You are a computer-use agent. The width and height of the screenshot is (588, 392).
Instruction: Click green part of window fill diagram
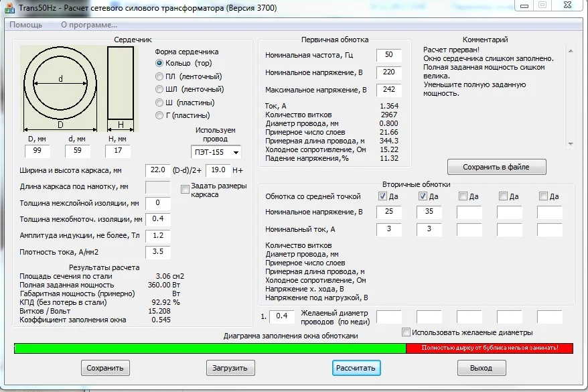click(x=210, y=348)
